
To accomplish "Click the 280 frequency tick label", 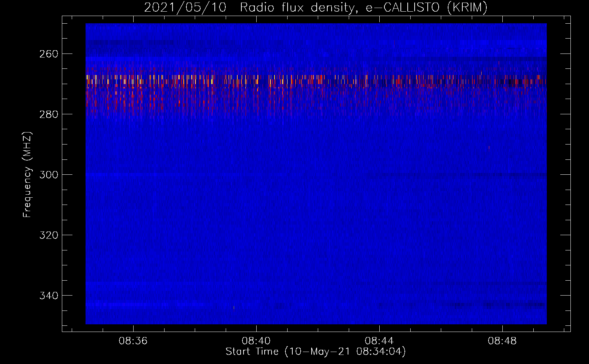I will [x=49, y=114].
